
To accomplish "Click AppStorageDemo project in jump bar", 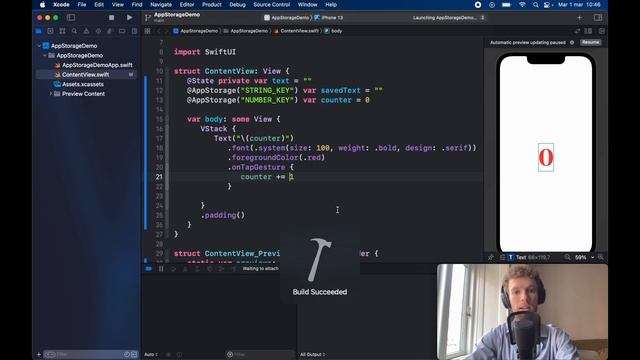I will pos(196,31).
